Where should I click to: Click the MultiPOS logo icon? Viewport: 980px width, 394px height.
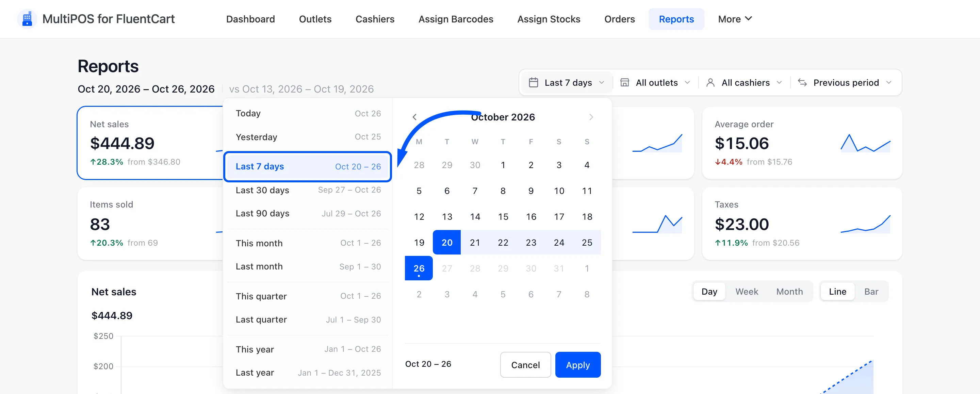tap(27, 19)
